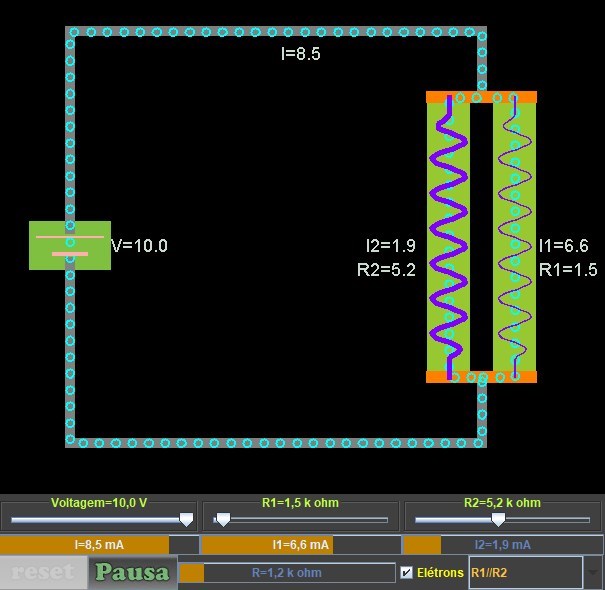Click the top orange resistor connector bar

[481, 97]
